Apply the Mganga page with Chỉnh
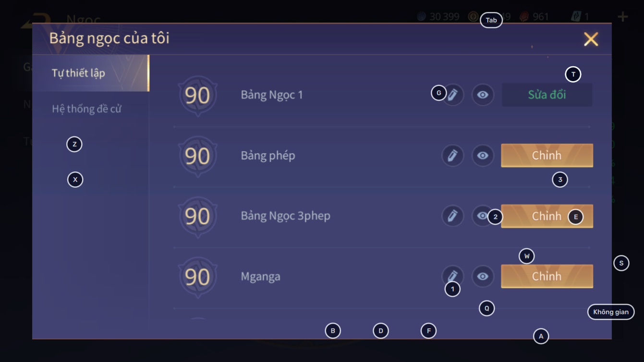Screen dimensions: 644x362 click(x=547, y=277)
